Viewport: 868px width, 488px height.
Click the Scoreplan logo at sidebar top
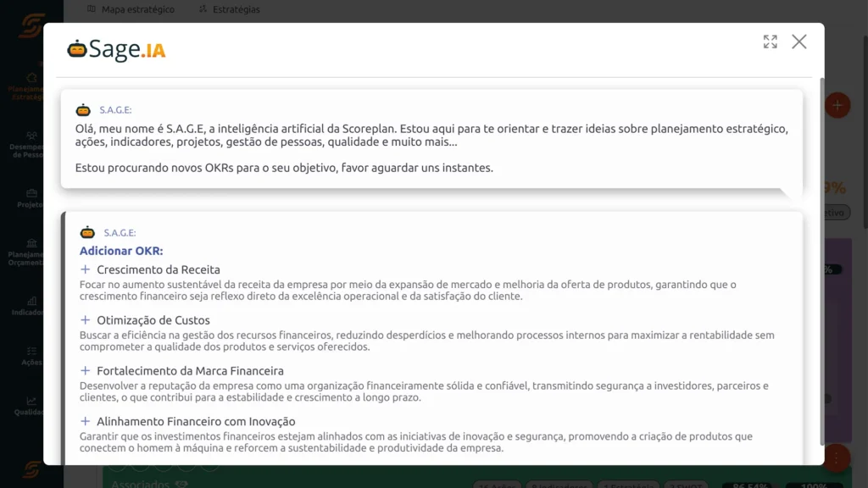31,24
